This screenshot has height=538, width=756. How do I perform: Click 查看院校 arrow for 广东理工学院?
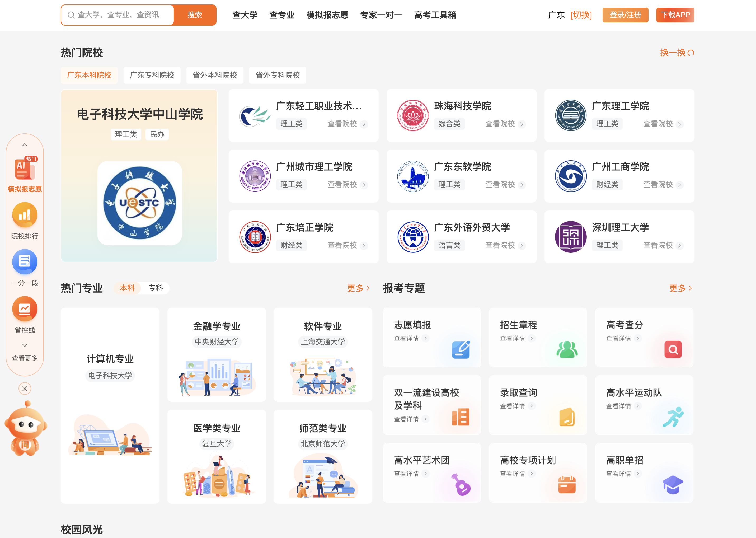tap(679, 124)
